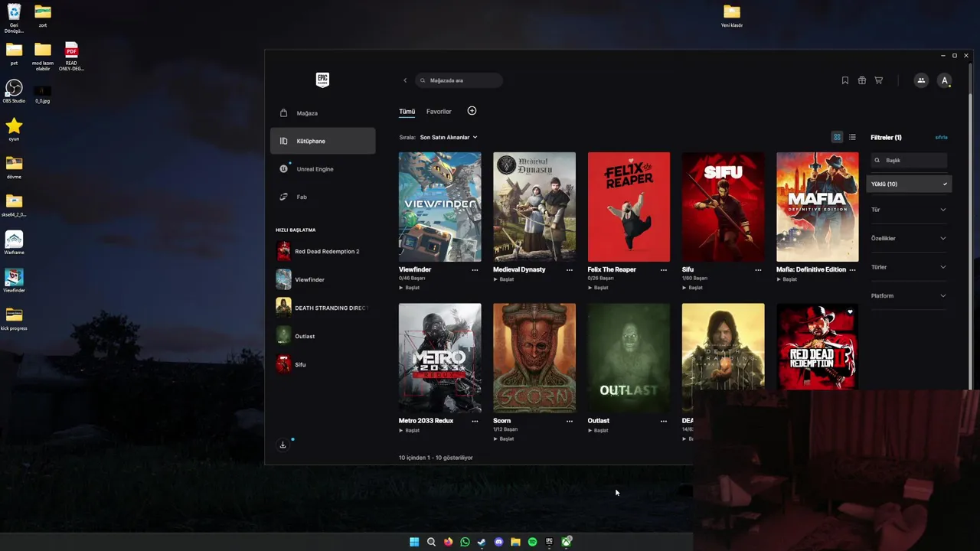Click the Mağazada ara search field
The height and width of the screenshot is (551, 980).
point(459,80)
